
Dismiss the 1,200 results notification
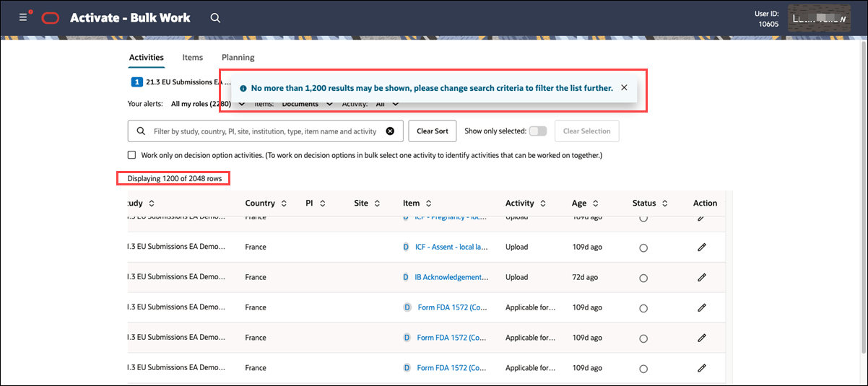(624, 88)
